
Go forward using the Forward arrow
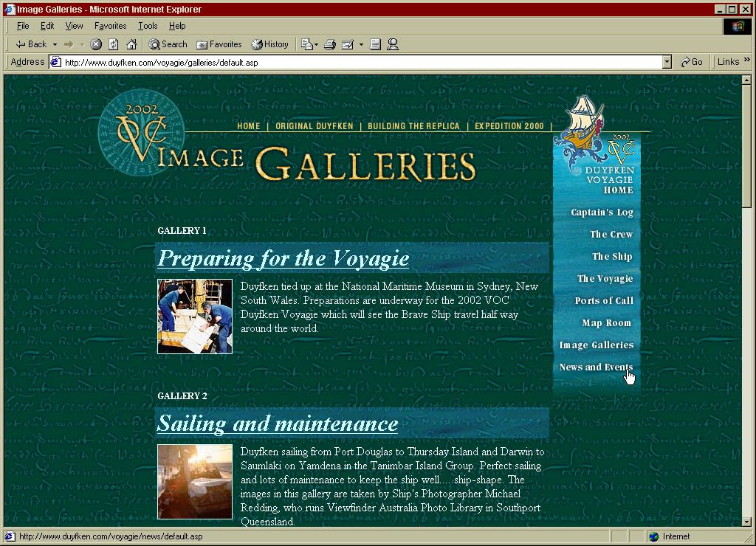tap(69, 44)
